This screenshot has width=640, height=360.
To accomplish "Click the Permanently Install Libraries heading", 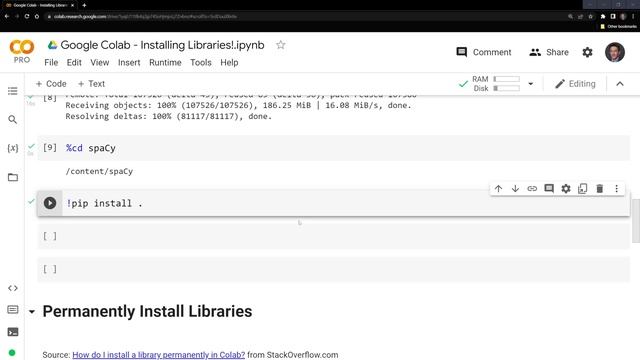I will point(147,311).
